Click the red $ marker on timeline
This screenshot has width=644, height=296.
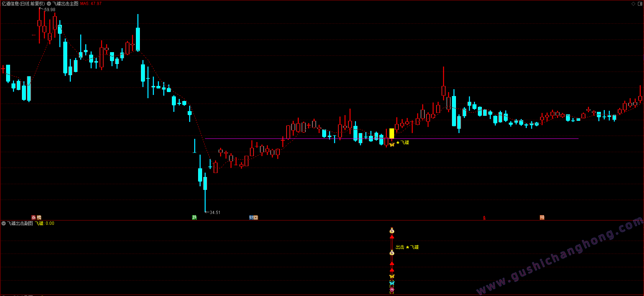(x=484, y=218)
